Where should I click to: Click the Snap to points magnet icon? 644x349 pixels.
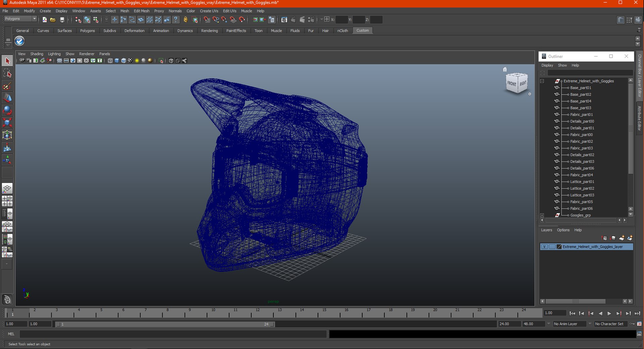click(224, 20)
